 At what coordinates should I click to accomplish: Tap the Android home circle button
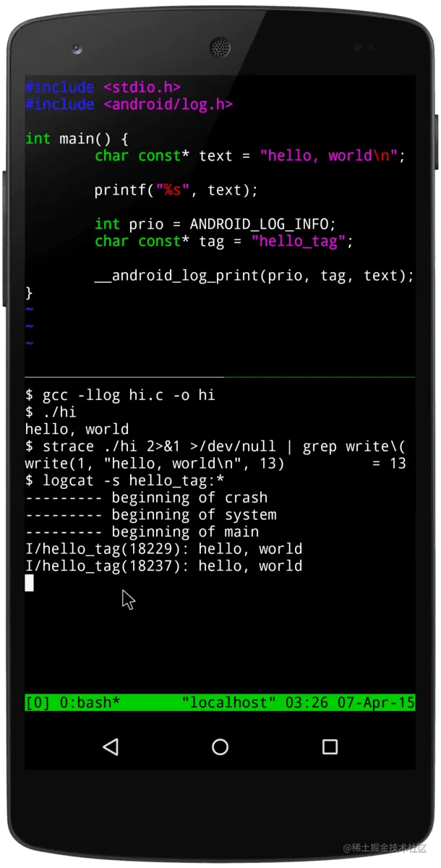pyautogui.click(x=220, y=747)
